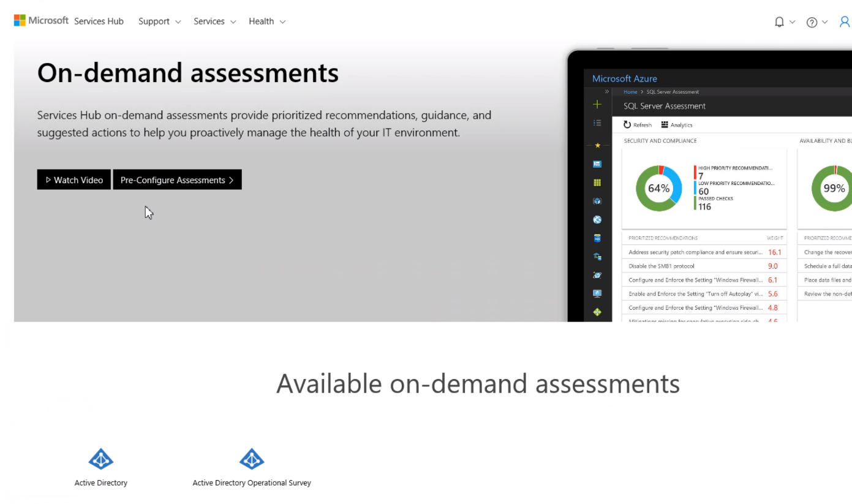Click the Active Directory Operational Survey label
Image resolution: width=852 pixels, height=504 pixels.
[x=252, y=483]
